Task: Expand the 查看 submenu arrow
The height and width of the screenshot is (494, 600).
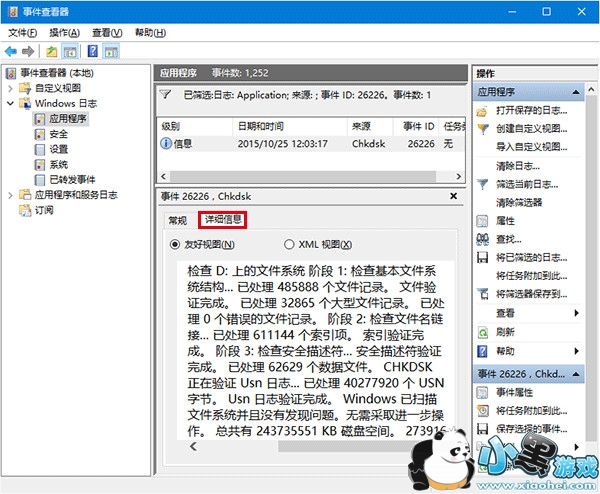Action: (576, 313)
